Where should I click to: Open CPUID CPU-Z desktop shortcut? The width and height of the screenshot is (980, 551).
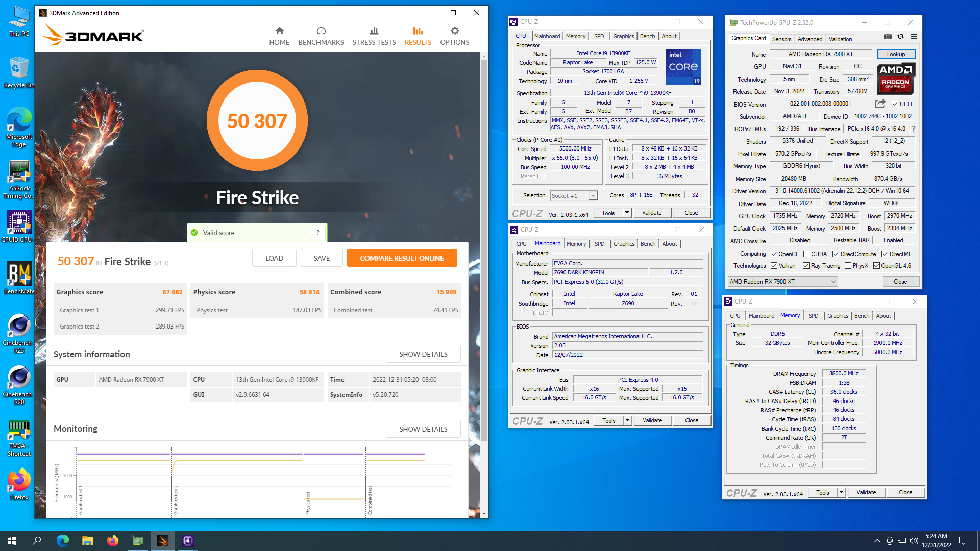[19, 227]
